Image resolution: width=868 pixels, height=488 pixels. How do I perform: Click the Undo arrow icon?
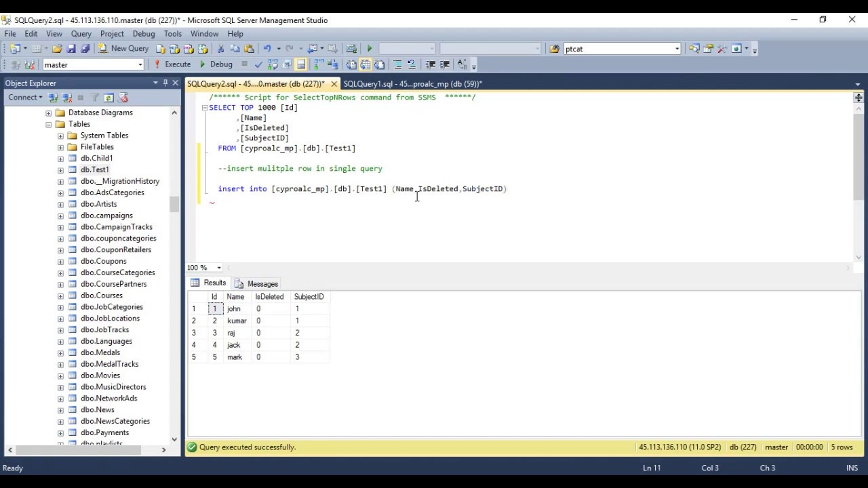(x=267, y=49)
